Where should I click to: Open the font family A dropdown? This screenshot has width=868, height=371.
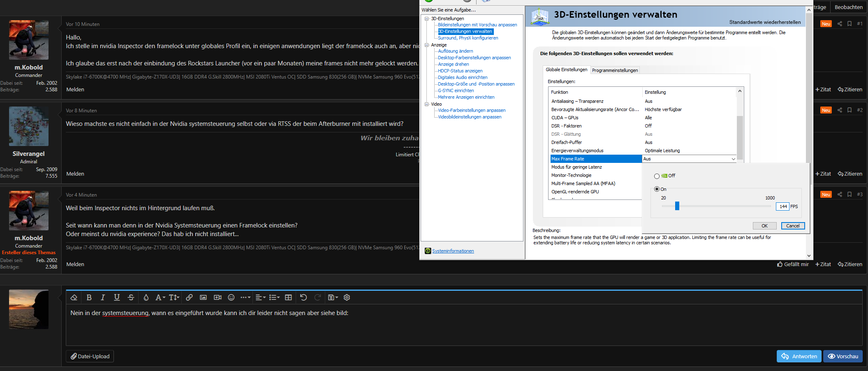tap(160, 297)
